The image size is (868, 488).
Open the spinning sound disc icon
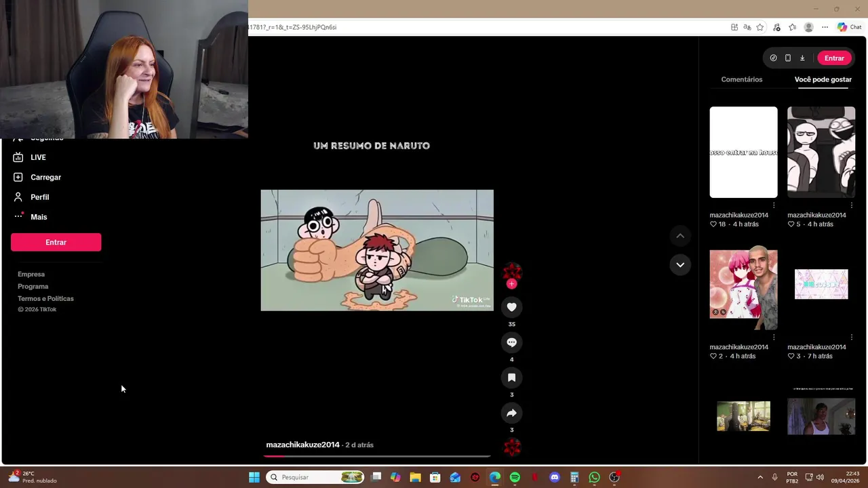[x=512, y=447]
